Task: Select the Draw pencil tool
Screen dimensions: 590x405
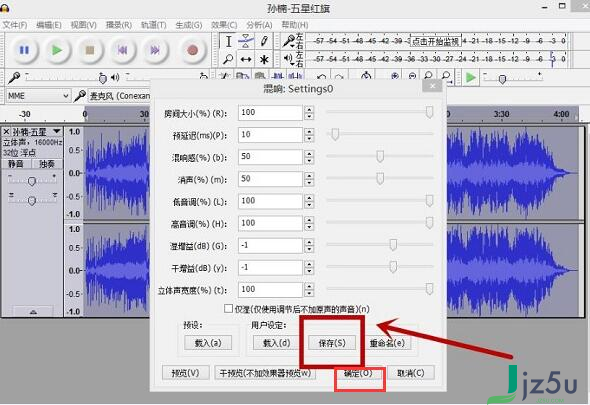Action: [264, 41]
